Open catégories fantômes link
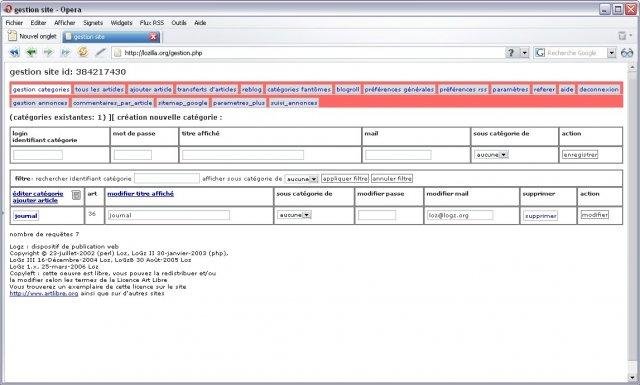 pyautogui.click(x=299, y=89)
